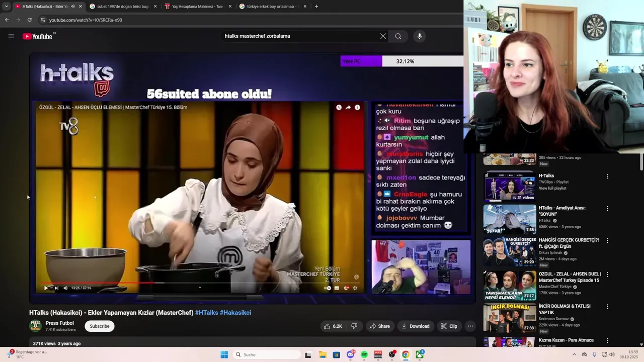Open the YouTube hamburger guide menu

(11, 36)
